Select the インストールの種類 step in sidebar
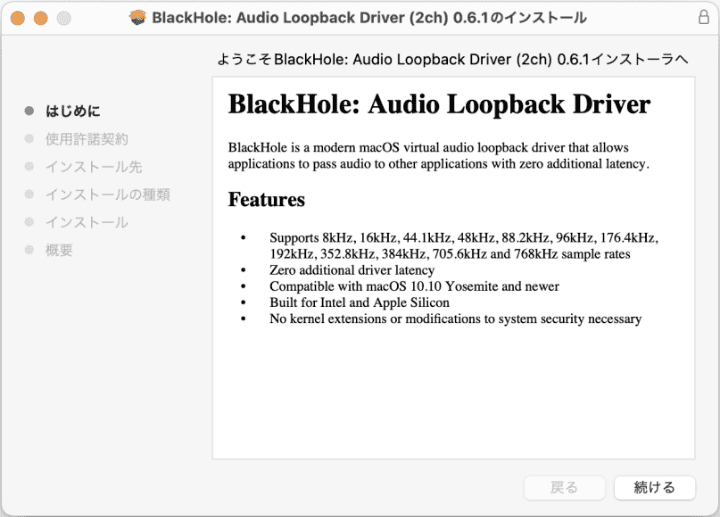Screen dimensions: 720x517 point(107,195)
